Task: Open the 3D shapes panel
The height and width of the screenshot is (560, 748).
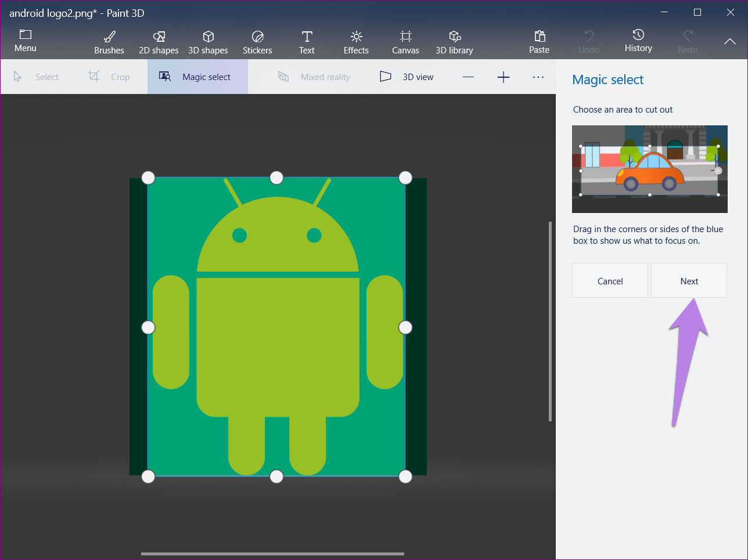Action: (208, 42)
